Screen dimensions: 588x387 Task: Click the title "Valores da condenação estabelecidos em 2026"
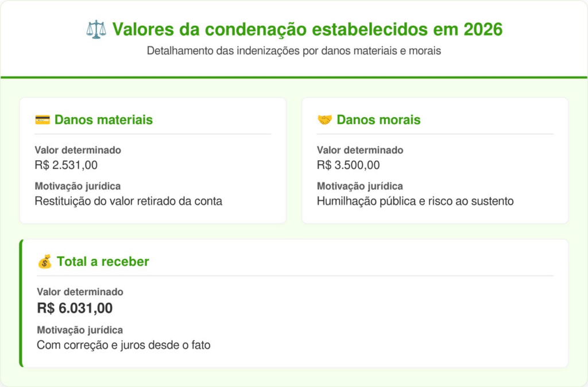pos(307,29)
